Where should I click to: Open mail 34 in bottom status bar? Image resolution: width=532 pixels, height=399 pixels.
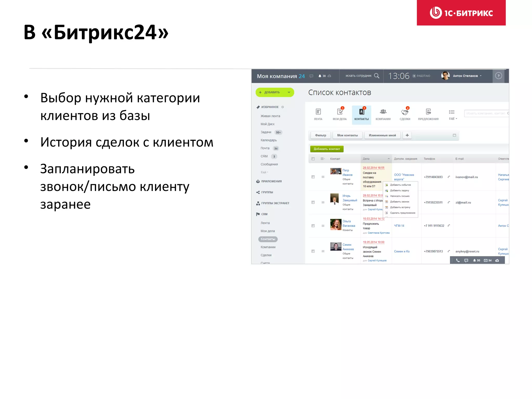coord(488,260)
